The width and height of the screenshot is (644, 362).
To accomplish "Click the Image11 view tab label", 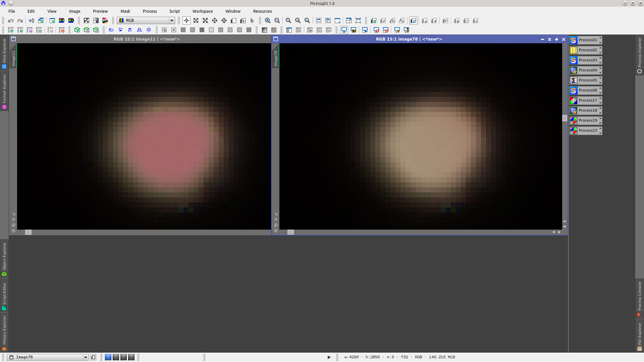I will pos(13,58).
